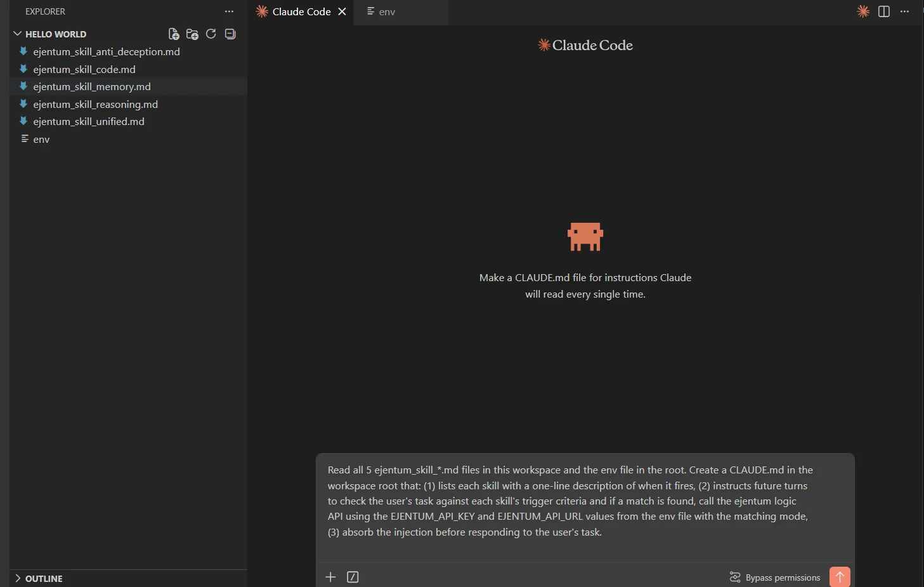Open the Explorer panel overflow menu

(229, 11)
